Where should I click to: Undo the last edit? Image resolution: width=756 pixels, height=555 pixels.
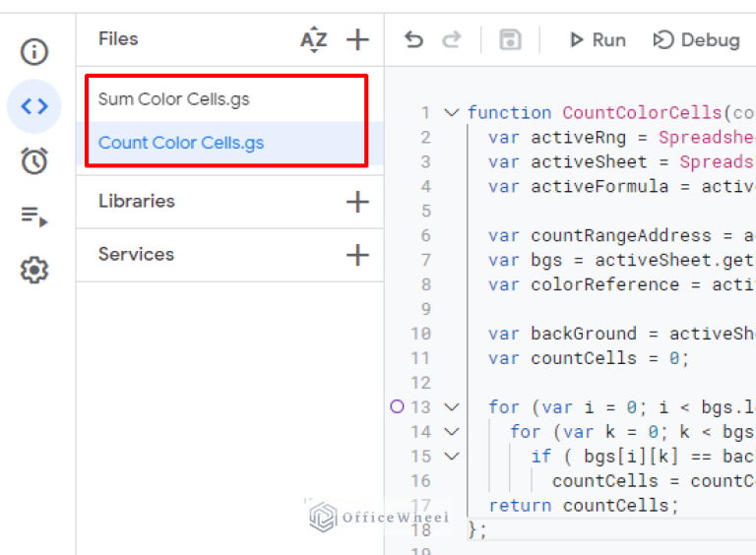click(x=413, y=39)
